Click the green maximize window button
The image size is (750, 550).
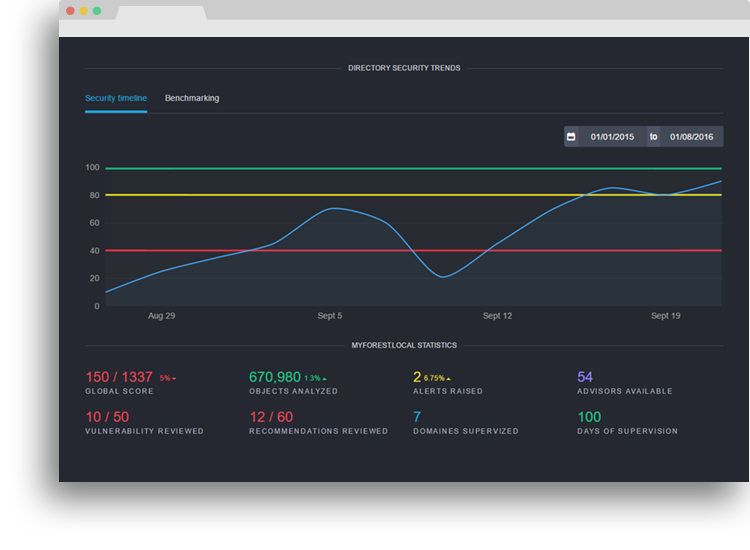coord(97,11)
